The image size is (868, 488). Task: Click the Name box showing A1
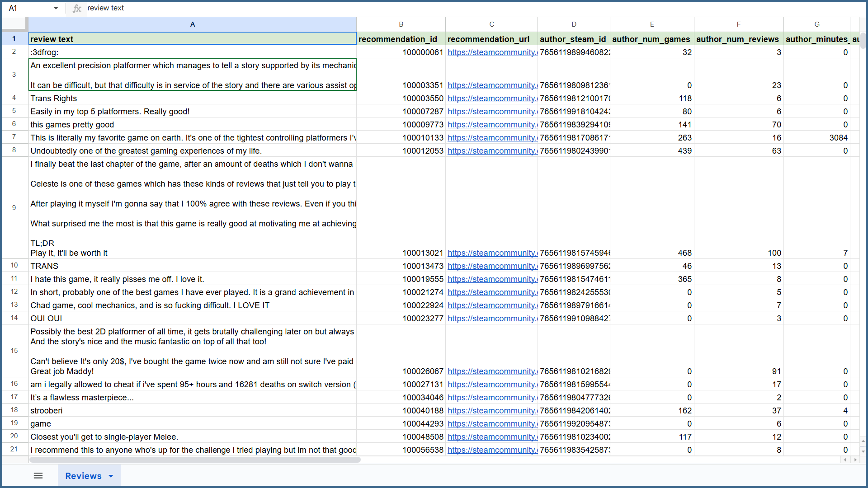coord(27,8)
